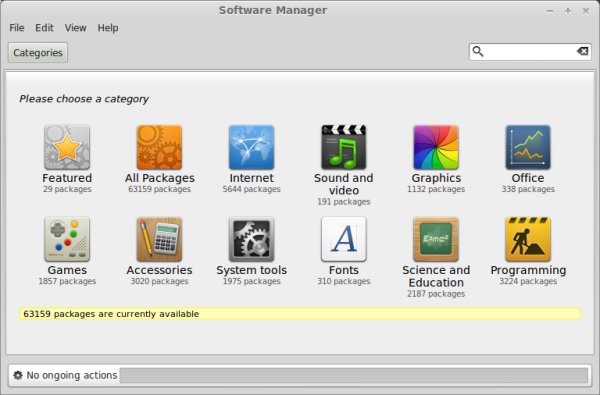Click the 1857 packages count
Viewport: 600px width, 395px height.
pyautogui.click(x=67, y=281)
